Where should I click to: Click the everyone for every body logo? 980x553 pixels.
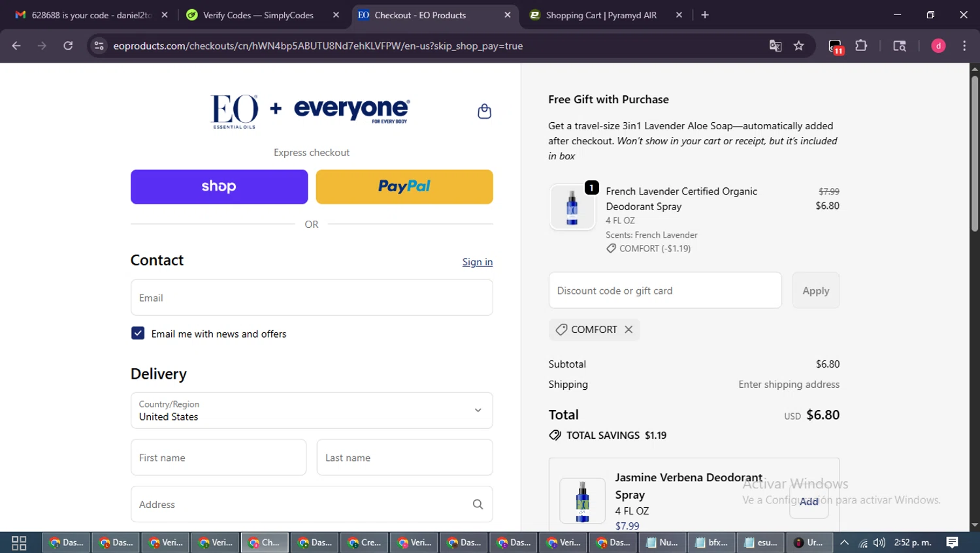tap(352, 110)
